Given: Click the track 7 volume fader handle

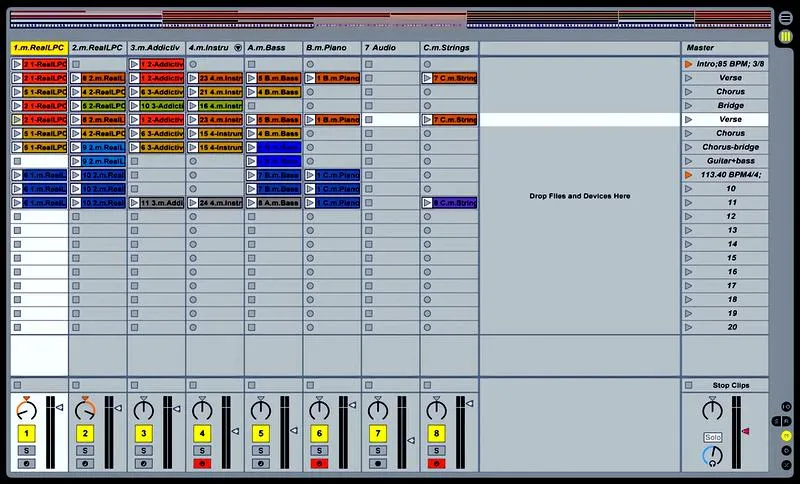Looking at the screenshot, I should (411, 440).
